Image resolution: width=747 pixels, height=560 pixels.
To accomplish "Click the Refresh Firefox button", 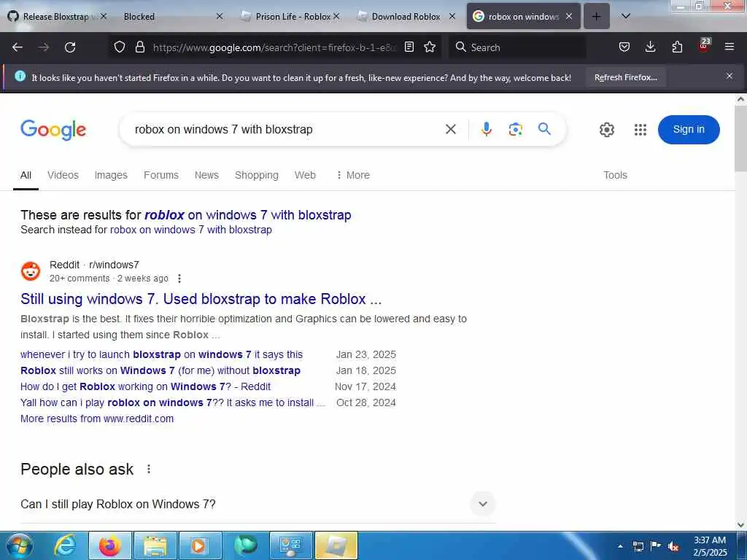I will 625,77.
